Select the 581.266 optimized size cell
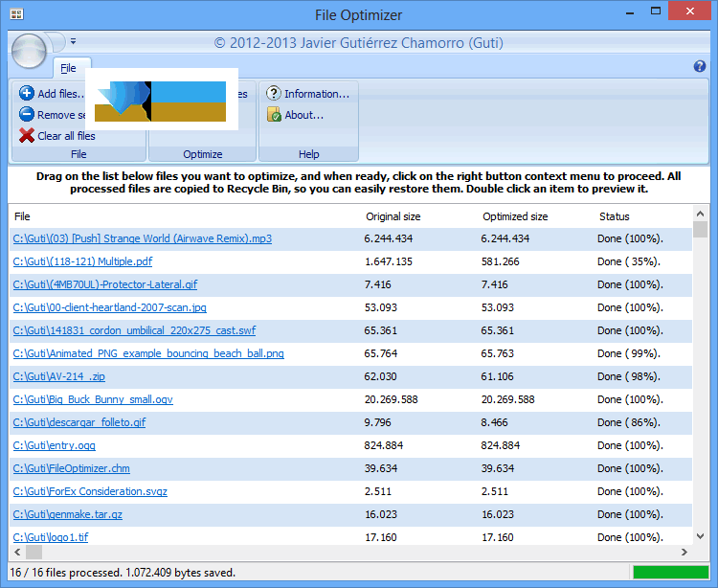 tap(500, 262)
